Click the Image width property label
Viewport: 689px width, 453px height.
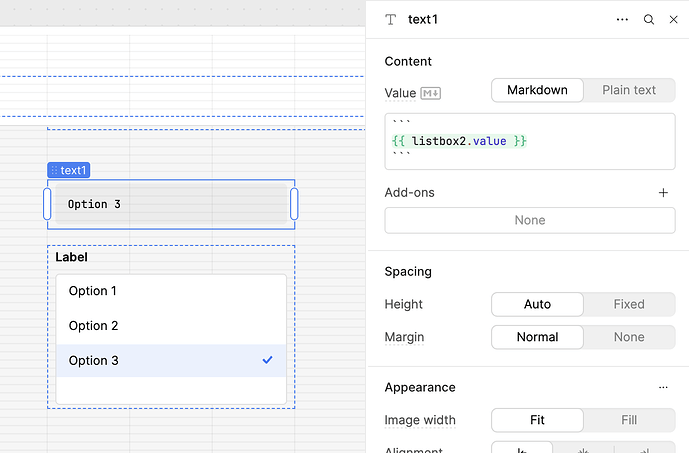coord(420,420)
